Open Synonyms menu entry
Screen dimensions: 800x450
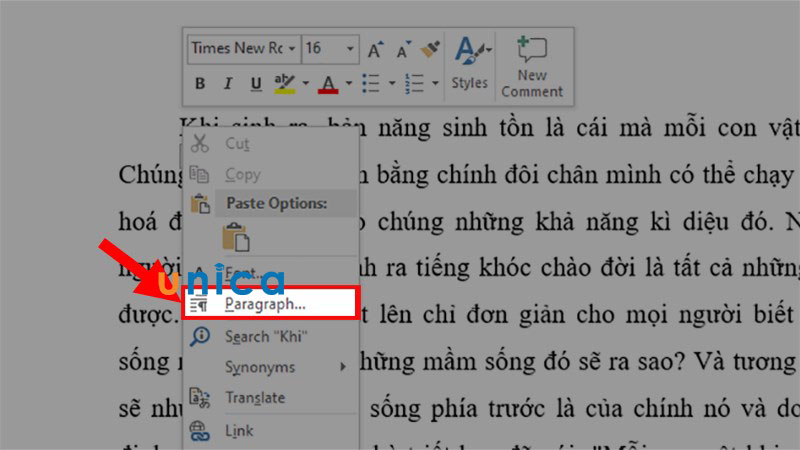(270, 367)
